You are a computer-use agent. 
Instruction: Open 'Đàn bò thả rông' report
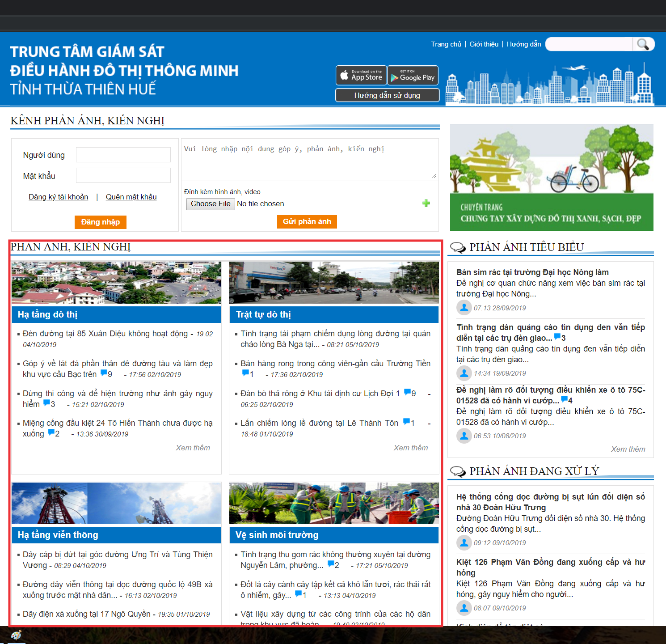[x=320, y=394]
